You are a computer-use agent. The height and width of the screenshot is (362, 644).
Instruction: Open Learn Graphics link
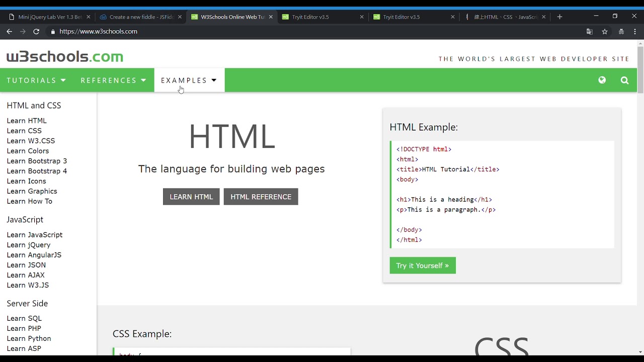(32, 191)
